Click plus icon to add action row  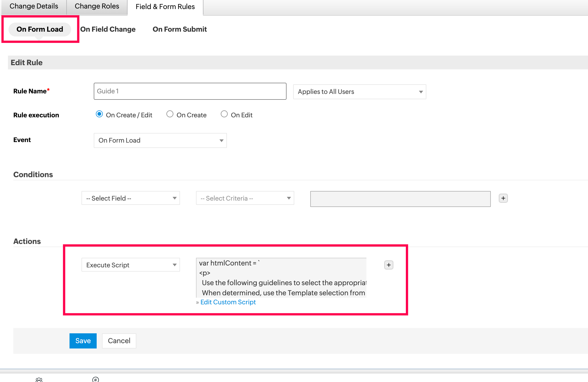pyautogui.click(x=389, y=265)
